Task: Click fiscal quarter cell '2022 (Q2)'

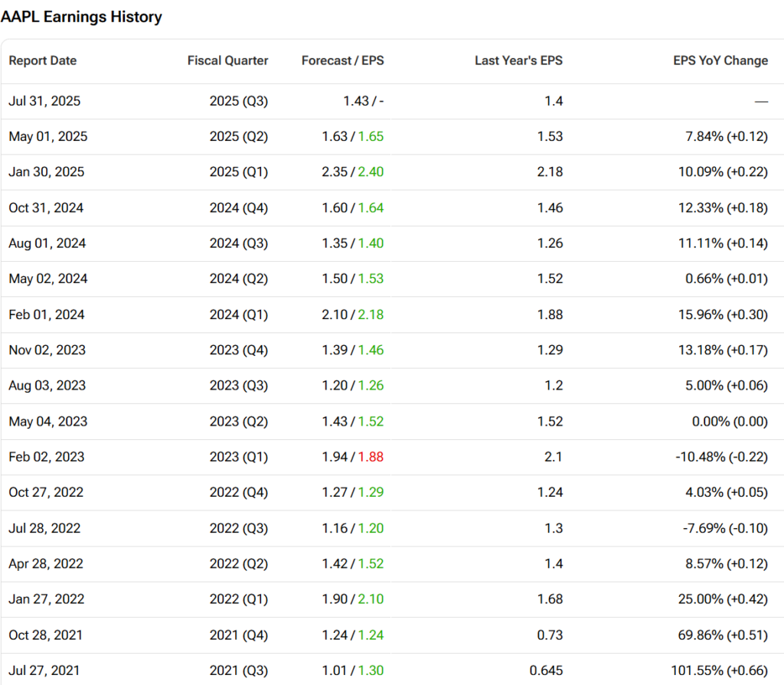Action: pyautogui.click(x=239, y=563)
